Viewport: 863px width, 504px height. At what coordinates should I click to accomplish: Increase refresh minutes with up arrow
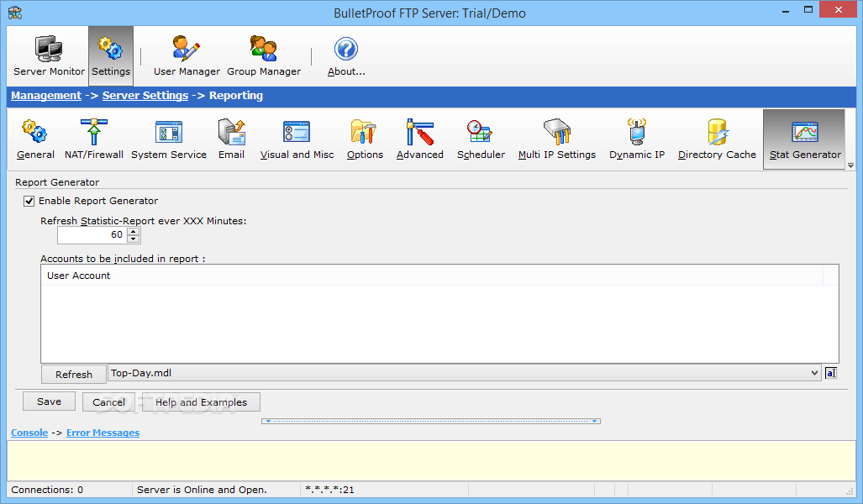(134, 231)
